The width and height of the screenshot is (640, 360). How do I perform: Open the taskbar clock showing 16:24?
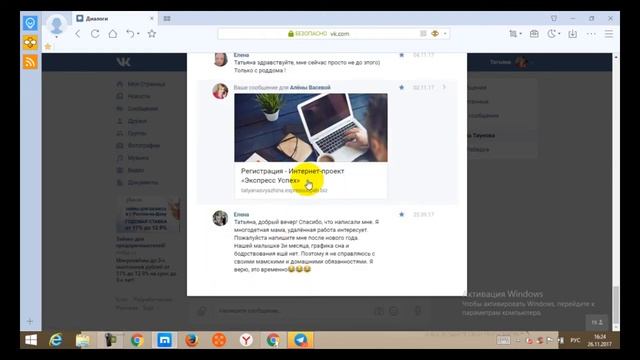[600, 340]
